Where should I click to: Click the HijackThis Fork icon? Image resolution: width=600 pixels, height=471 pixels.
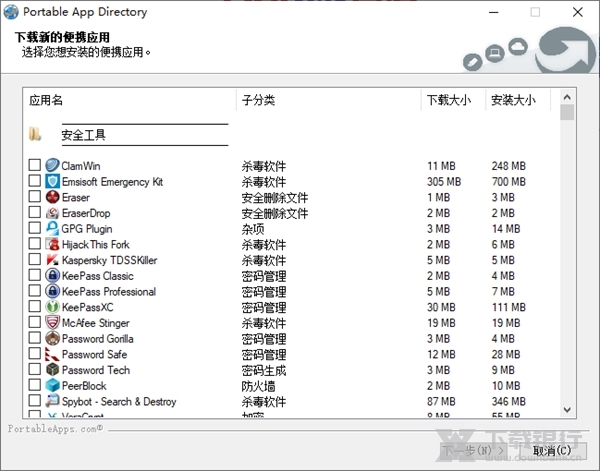(52, 244)
